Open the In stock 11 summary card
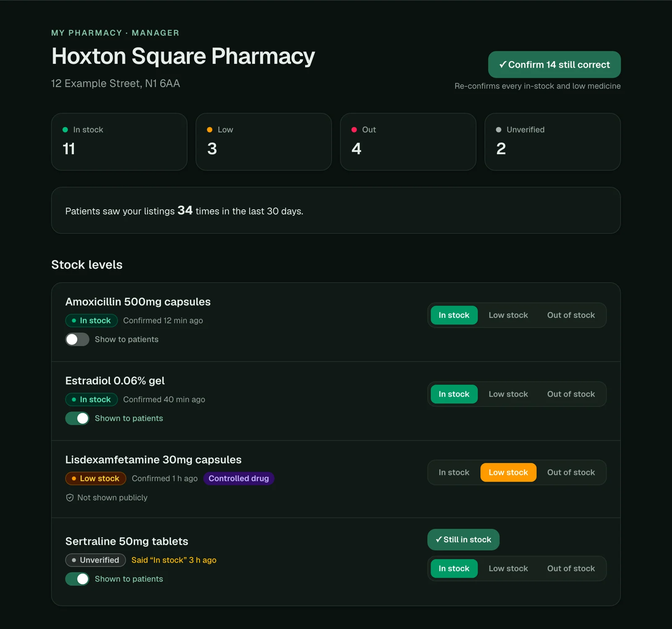The height and width of the screenshot is (629, 672). (119, 142)
